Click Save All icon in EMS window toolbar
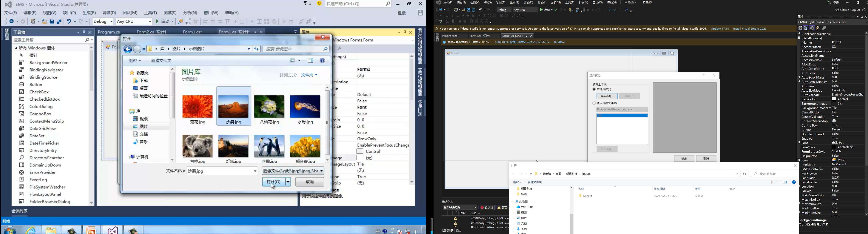The image size is (868, 234). pos(59,21)
